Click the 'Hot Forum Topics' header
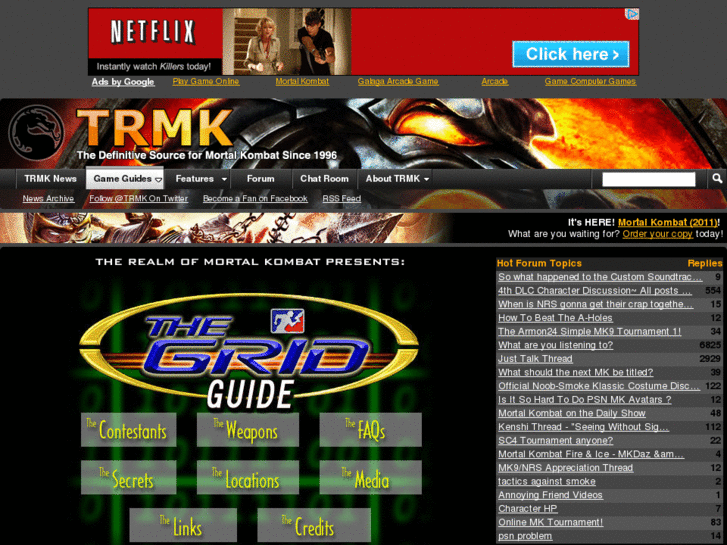 (539, 263)
